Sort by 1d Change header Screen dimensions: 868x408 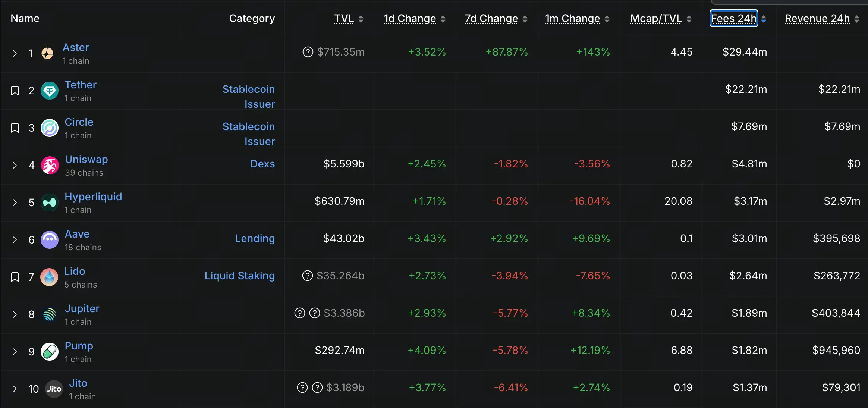[x=410, y=19]
